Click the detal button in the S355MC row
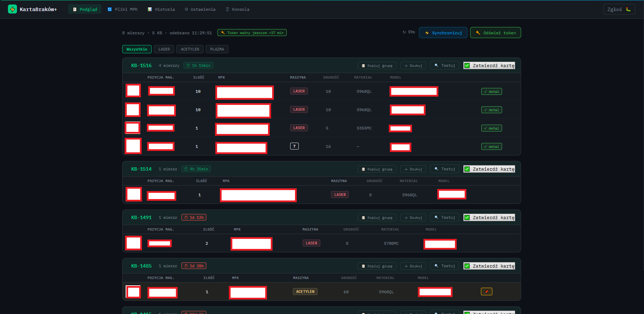This screenshot has height=314, width=644. pyautogui.click(x=492, y=128)
